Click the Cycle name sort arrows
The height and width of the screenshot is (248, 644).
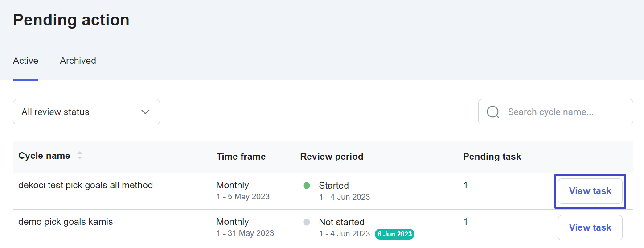pyautogui.click(x=80, y=156)
